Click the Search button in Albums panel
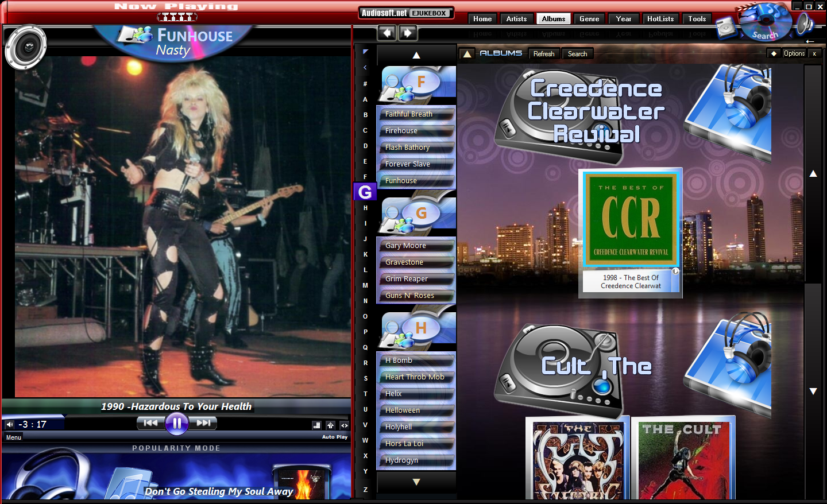Viewport: 827px width, 504px height. click(x=577, y=54)
